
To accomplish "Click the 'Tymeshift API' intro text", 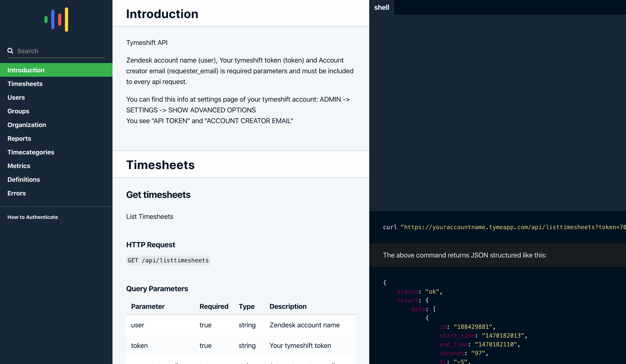I will (x=147, y=43).
